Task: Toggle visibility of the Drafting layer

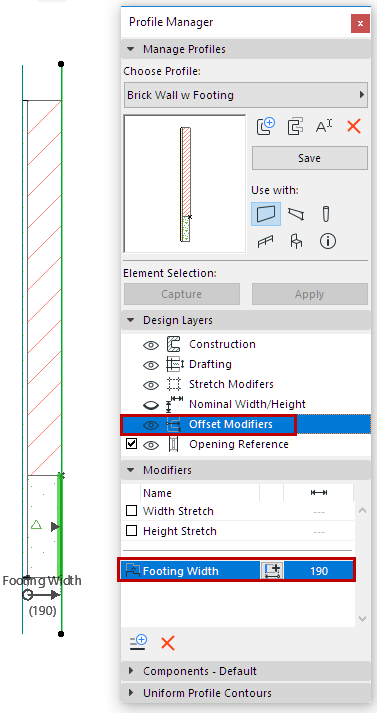Action: coord(151,365)
